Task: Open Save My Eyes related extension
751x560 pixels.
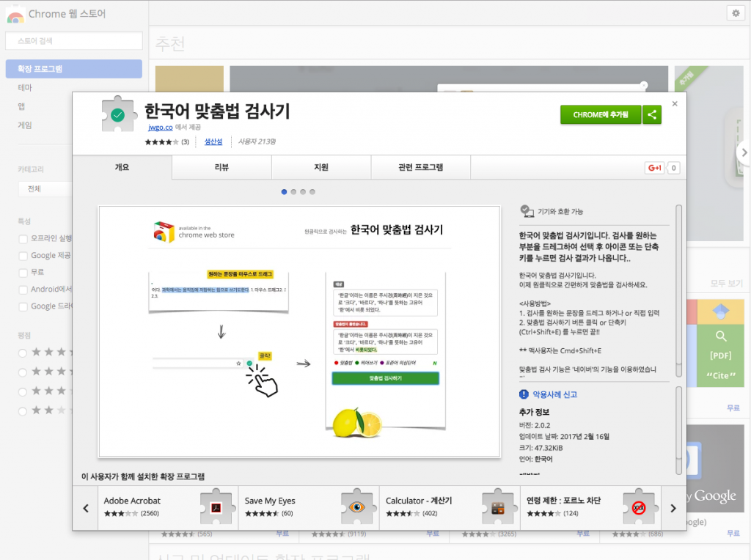Action: coord(309,508)
